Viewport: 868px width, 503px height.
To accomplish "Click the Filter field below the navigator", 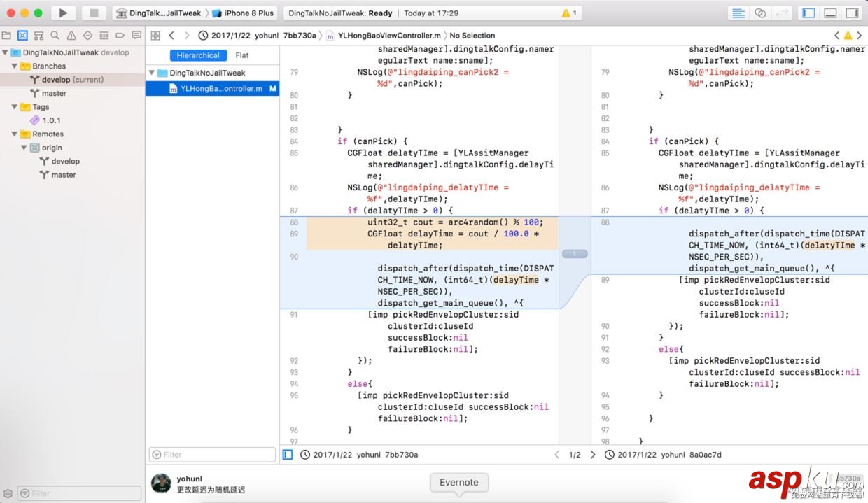I will click(212, 454).
